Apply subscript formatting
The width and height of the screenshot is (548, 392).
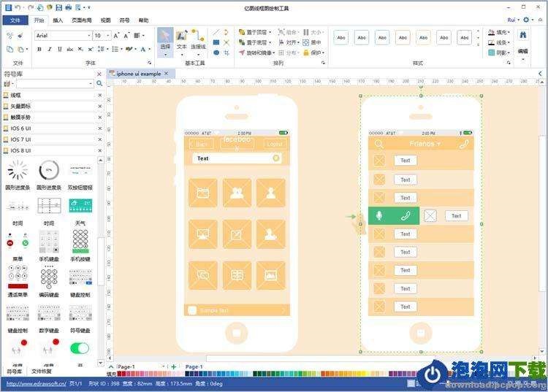(x=80, y=49)
